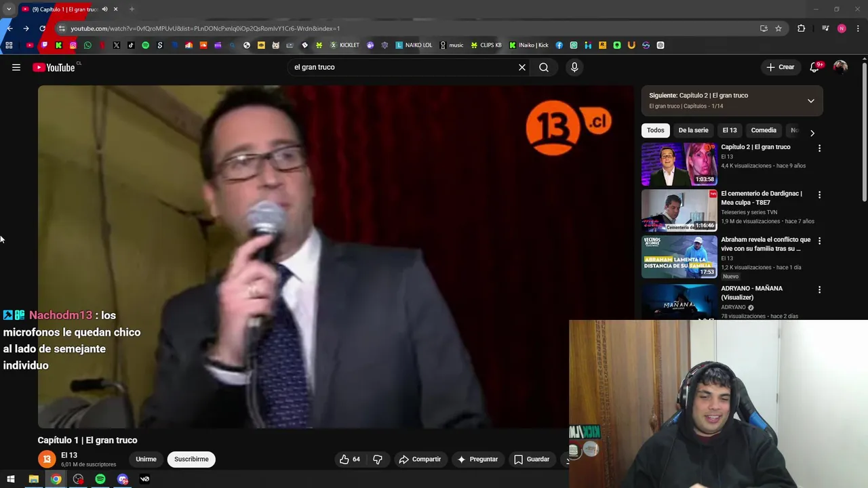This screenshot has height=488, width=868.
Task: Open the 'music' bookmark folder
Action: click(452, 45)
